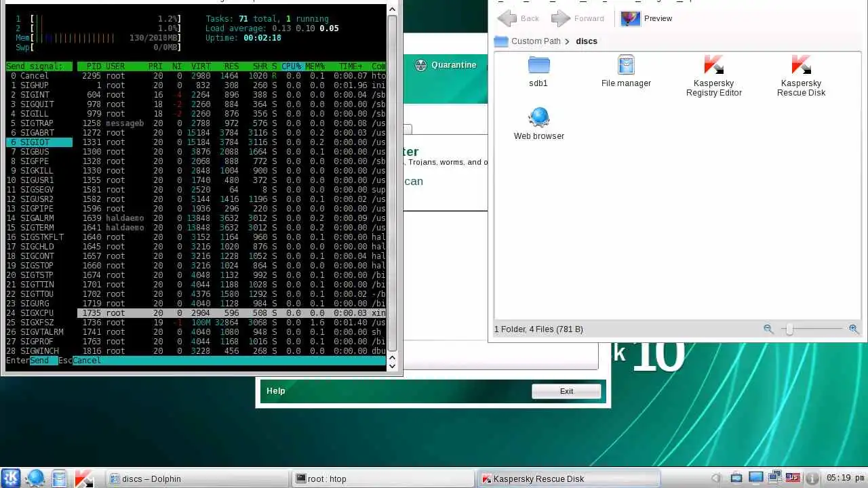Click Dolphin status text '1 Folder, 4 Files'
This screenshot has width=868, height=488.
click(x=538, y=329)
